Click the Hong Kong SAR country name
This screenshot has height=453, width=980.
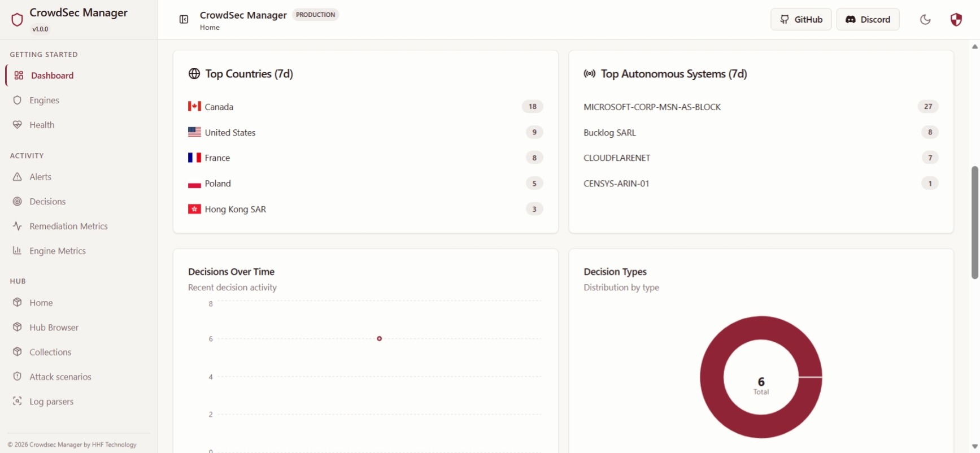235,209
